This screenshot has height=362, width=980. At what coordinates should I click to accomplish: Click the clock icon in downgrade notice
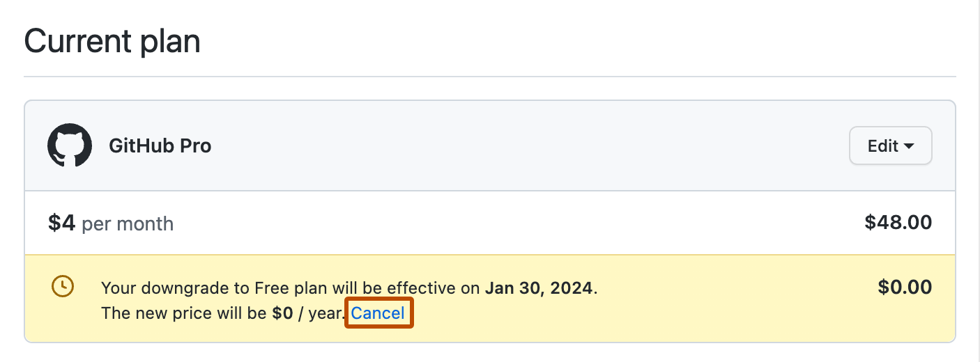(63, 286)
